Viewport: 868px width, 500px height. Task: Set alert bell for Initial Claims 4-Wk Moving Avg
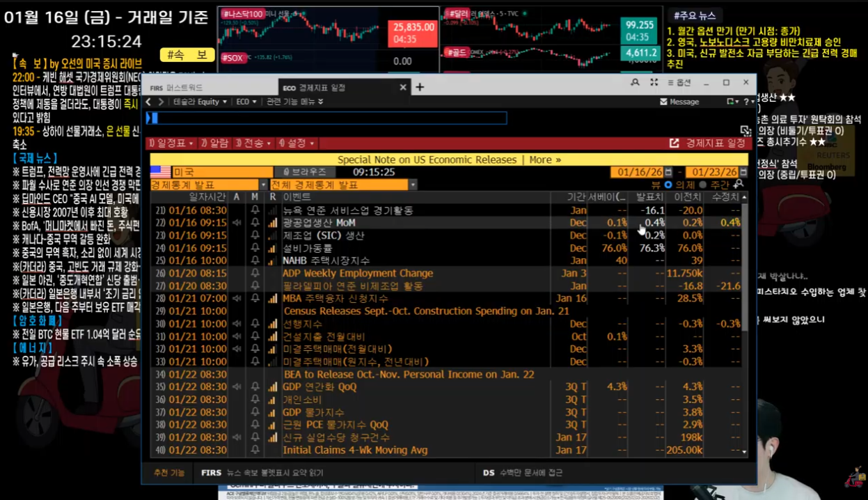point(255,450)
